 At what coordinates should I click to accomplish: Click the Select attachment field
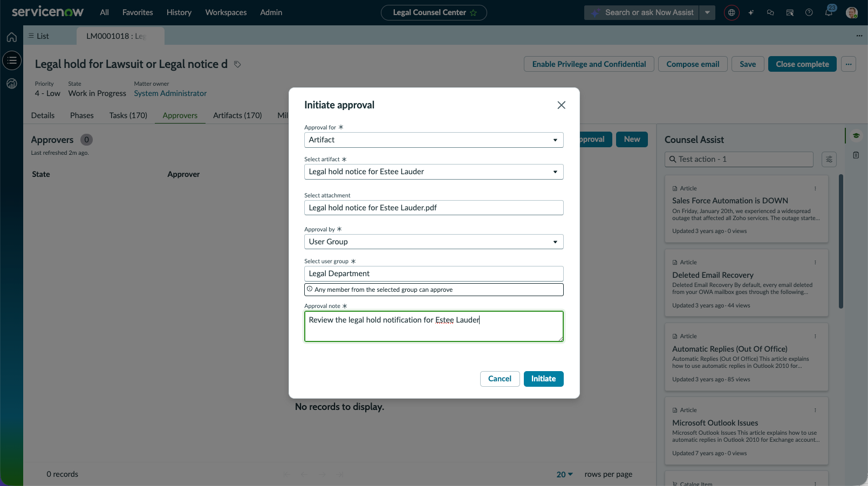(x=434, y=208)
